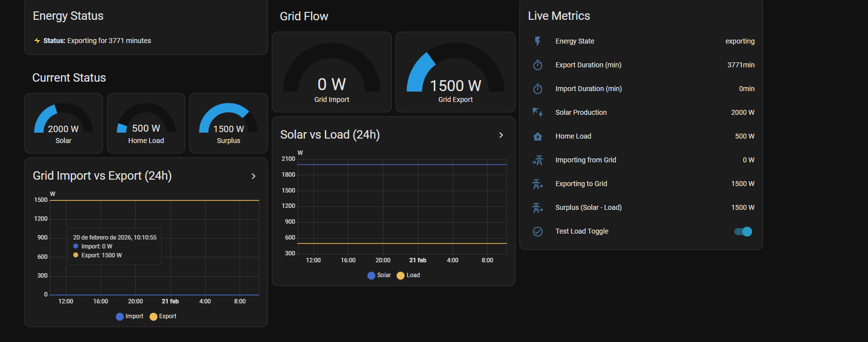The width and height of the screenshot is (868, 342).
Task: Click the Energy Status heading
Action: coord(68,16)
